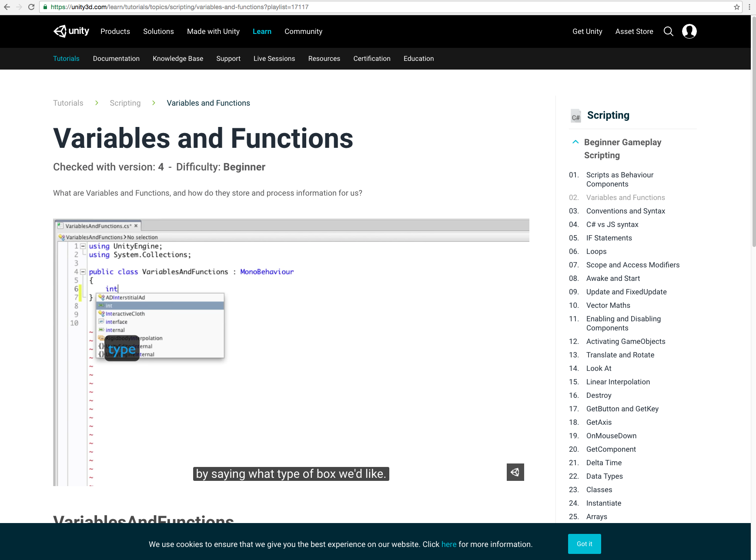
Task: Open the Documentation sub-nav tab
Action: (116, 59)
